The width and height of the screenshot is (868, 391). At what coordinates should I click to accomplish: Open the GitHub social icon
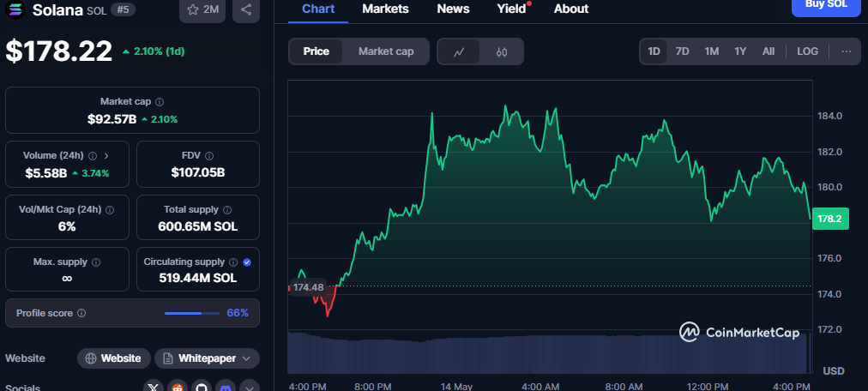202,388
